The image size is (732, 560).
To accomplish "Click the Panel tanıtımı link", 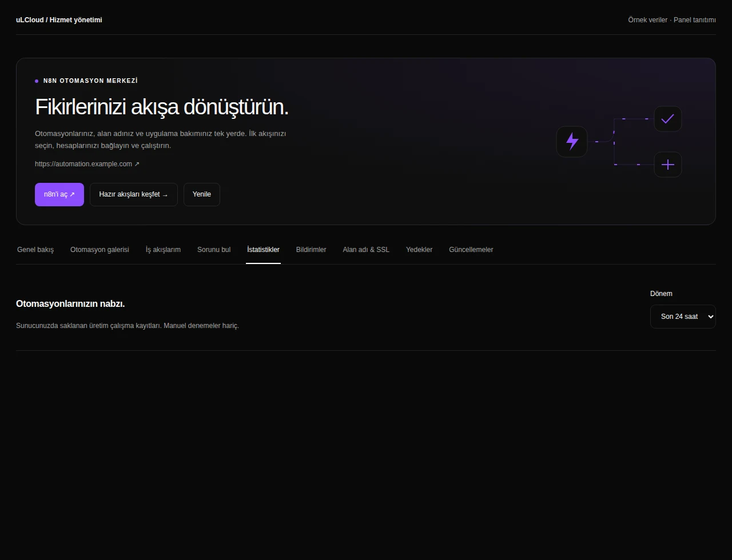I will pos(695,20).
